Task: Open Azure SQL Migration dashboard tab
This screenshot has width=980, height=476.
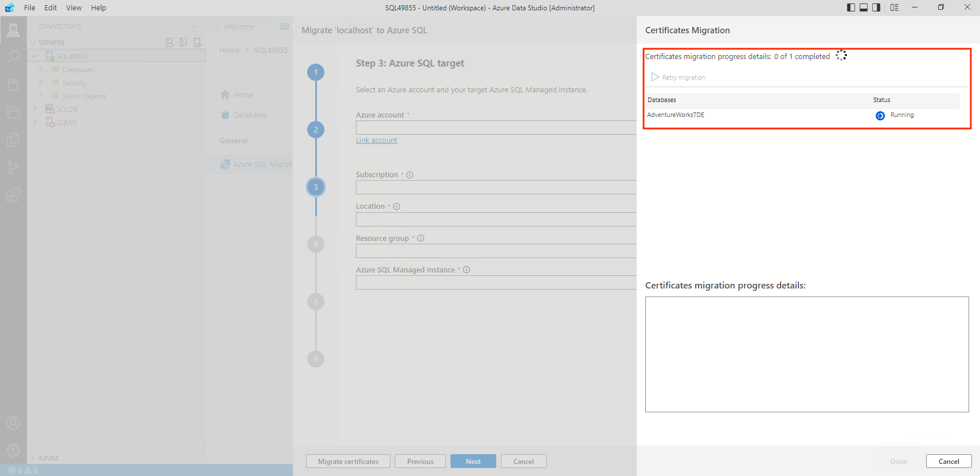Action: coord(256,164)
